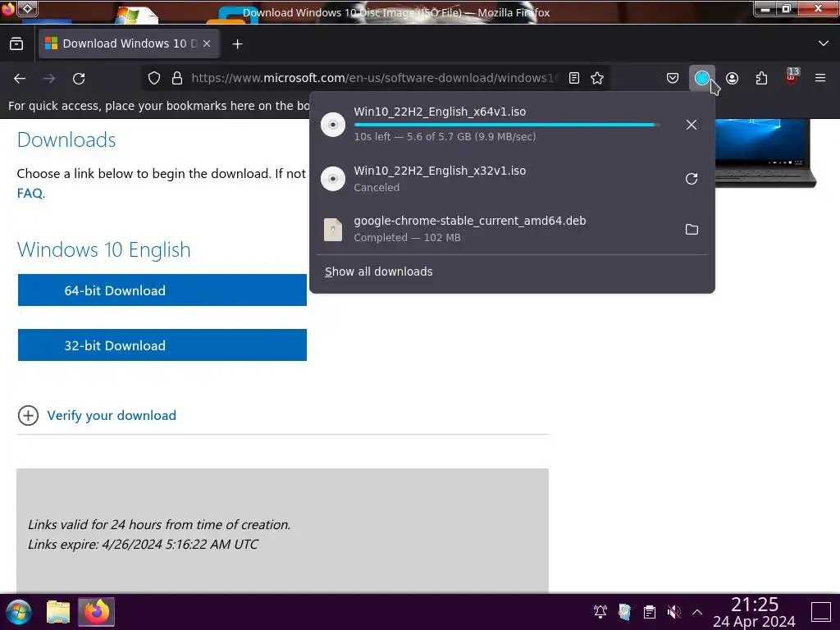The width and height of the screenshot is (840, 630).
Task: Open the Save to Pocket icon
Action: (673, 78)
